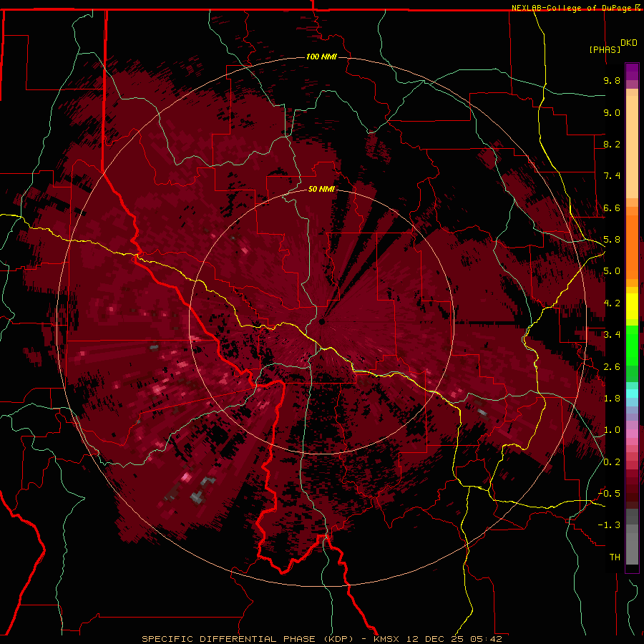This screenshot has width=644, height=644.
Task: Click the -1.3 value on the color scale
Action: (609, 525)
